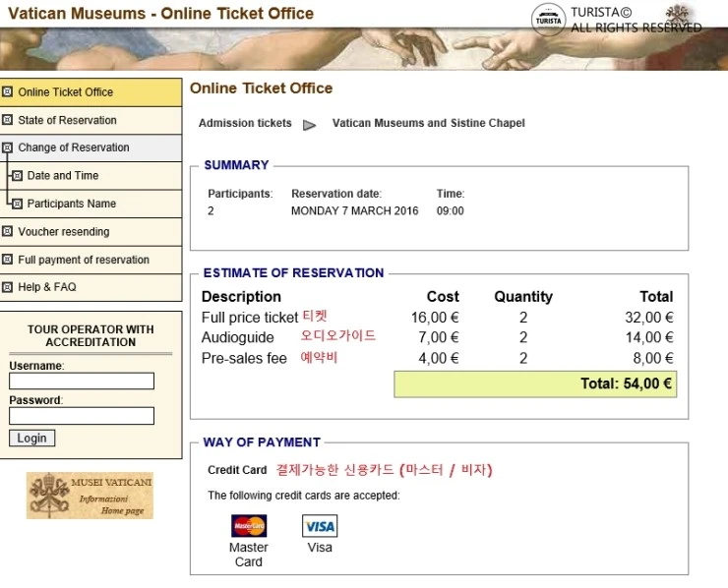Click the SUMMARY section heading
This screenshot has width=728, height=588.
(236, 165)
